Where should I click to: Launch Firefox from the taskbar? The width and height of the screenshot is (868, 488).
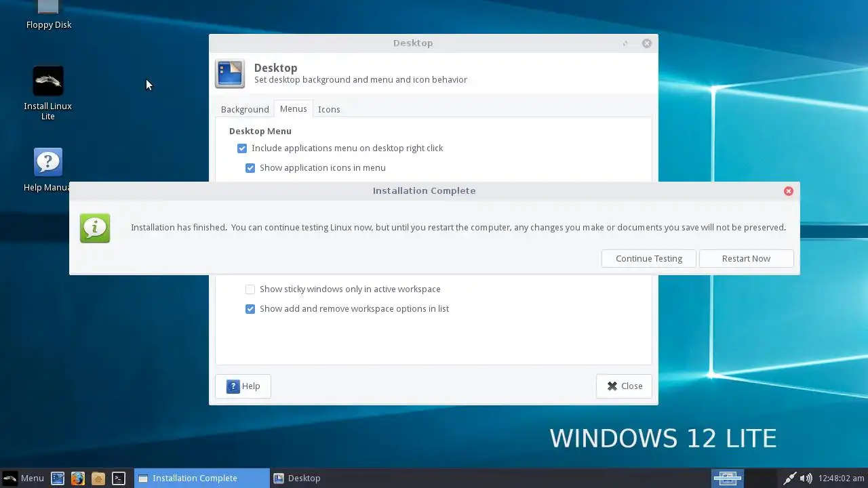tap(78, 478)
